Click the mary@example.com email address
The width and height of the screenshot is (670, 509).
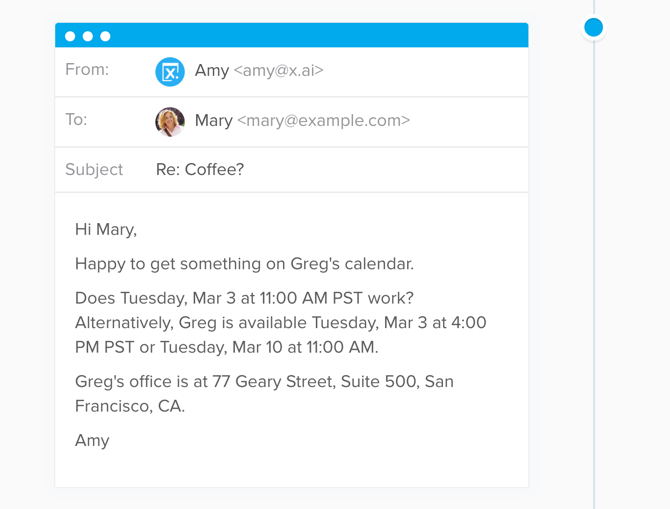(323, 121)
